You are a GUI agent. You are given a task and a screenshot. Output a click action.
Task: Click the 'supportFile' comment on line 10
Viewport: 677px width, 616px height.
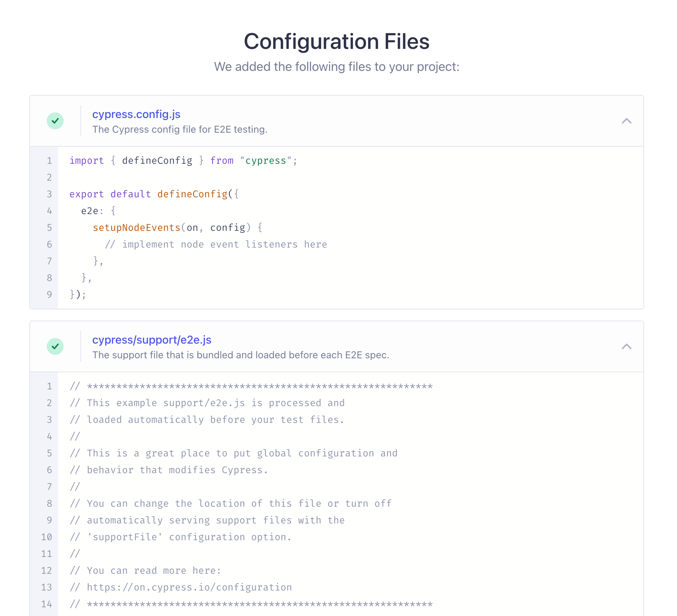point(181,537)
